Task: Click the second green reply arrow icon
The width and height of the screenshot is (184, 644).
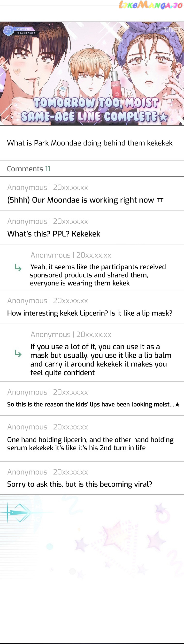Action: pyautogui.click(x=18, y=353)
